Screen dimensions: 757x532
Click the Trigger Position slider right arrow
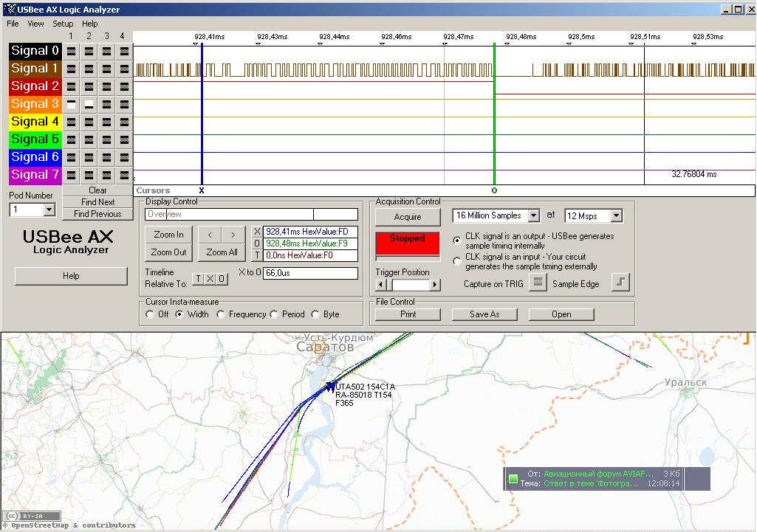click(435, 285)
